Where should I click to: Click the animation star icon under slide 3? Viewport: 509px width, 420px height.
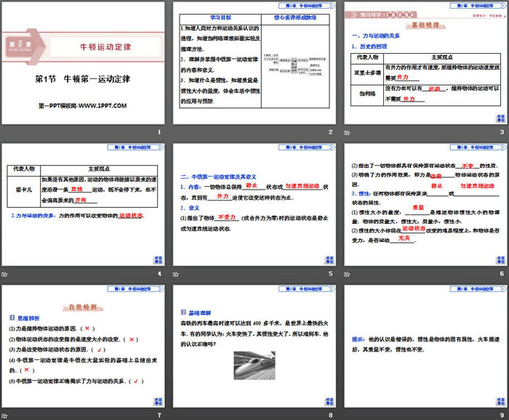coord(348,132)
